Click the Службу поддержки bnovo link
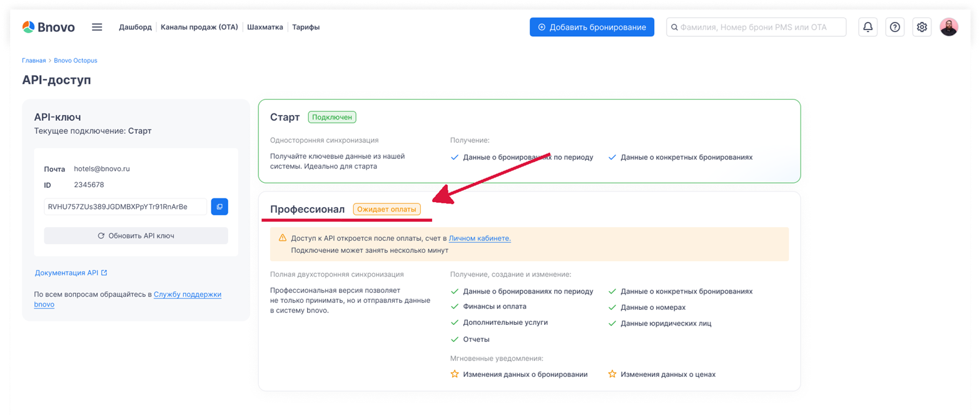 click(x=188, y=294)
